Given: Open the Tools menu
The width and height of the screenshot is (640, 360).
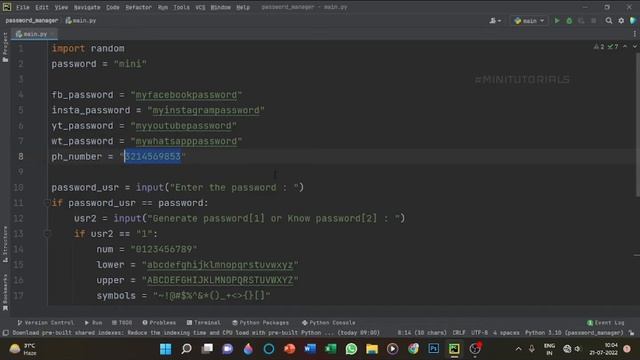Looking at the screenshot, I should (x=181, y=7).
